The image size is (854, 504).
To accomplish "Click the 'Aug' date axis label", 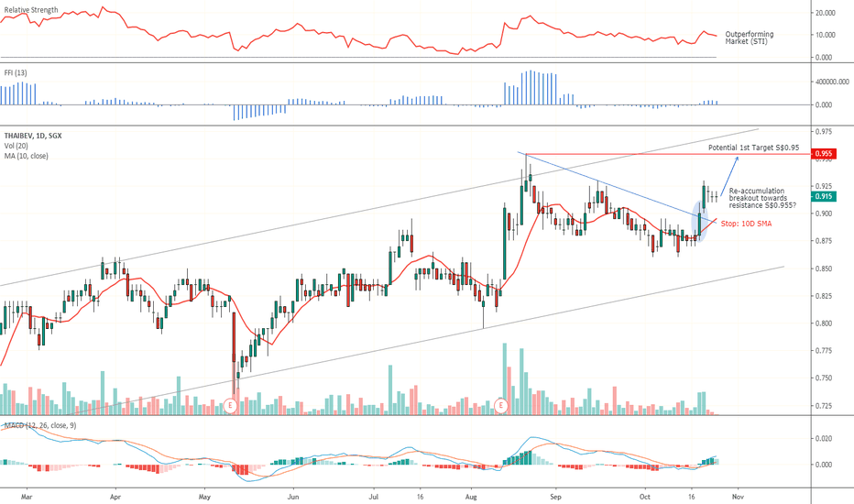I will click(x=471, y=497).
